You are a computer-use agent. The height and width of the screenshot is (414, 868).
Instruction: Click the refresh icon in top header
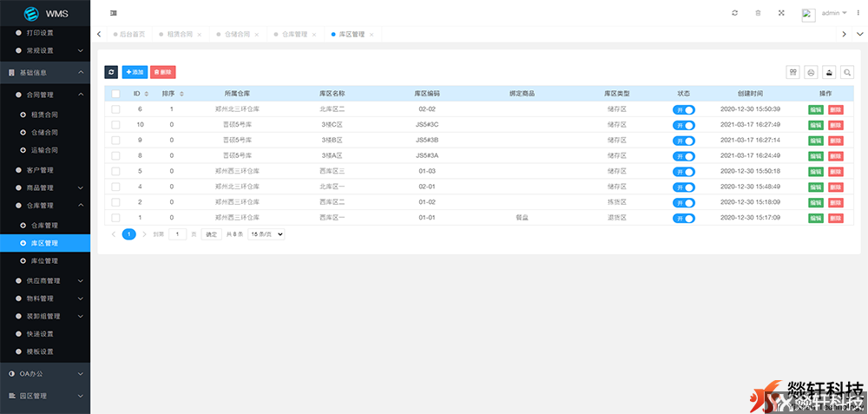tap(735, 13)
